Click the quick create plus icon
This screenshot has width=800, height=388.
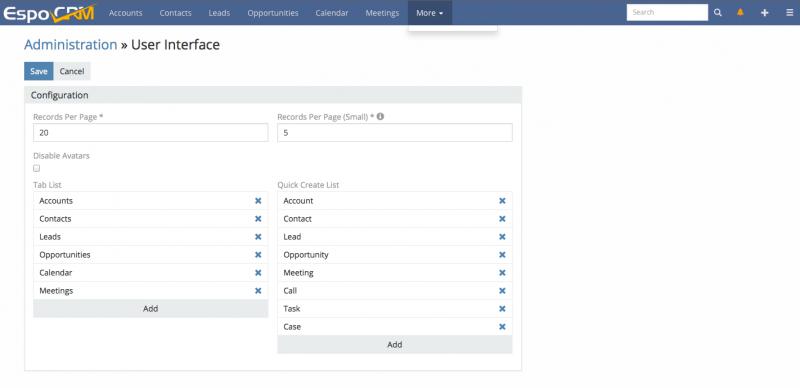pos(764,13)
